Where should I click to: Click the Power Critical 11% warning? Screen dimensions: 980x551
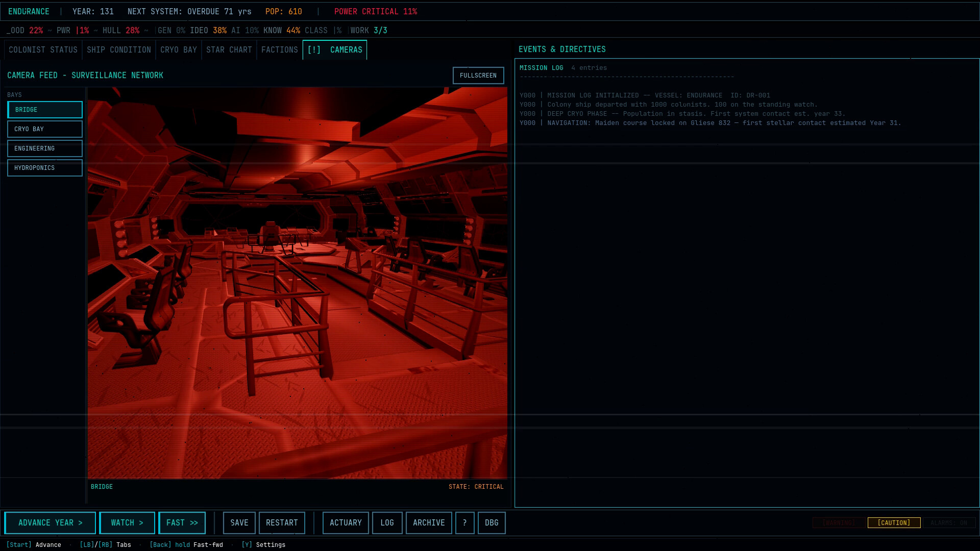coord(376,11)
